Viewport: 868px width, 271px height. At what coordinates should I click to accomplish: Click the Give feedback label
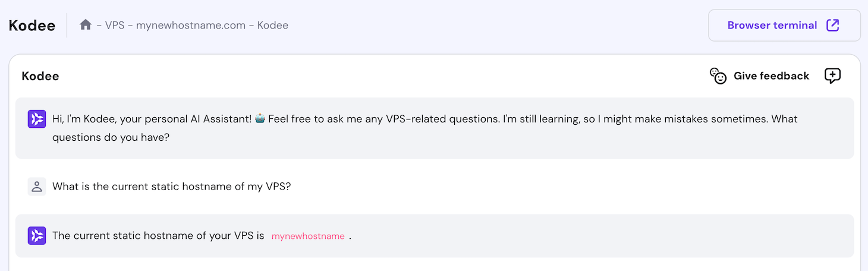tap(771, 76)
